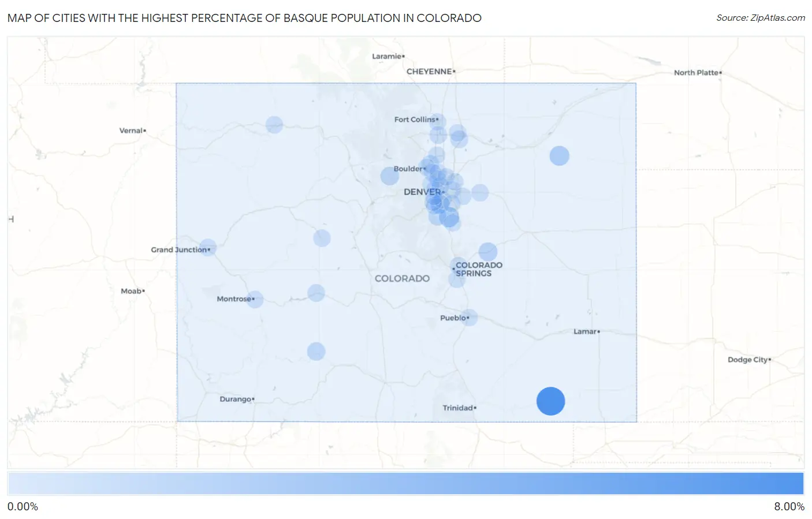
Task: Select the bubble northeast of Colorado Springs
Action: [x=488, y=252]
